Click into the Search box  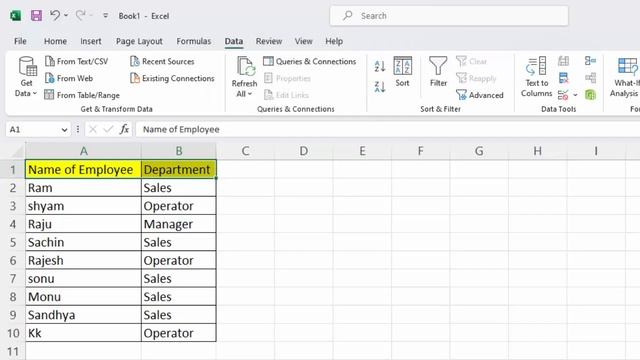coord(449,16)
